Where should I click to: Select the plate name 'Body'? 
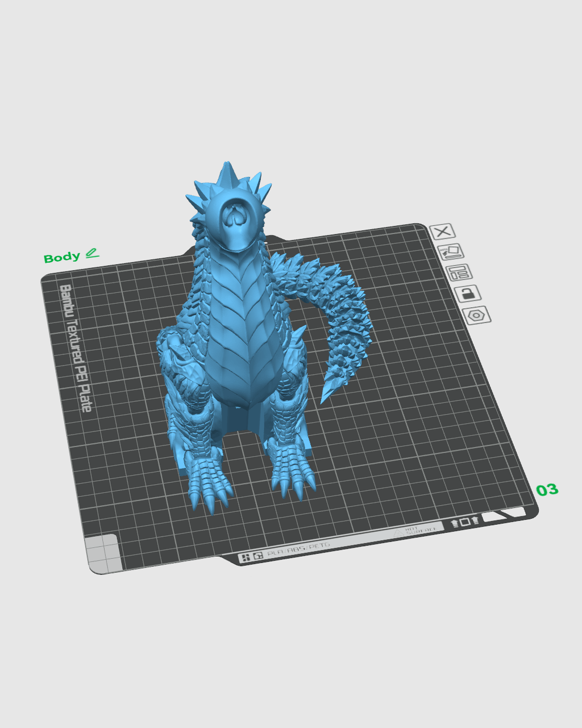coord(62,258)
